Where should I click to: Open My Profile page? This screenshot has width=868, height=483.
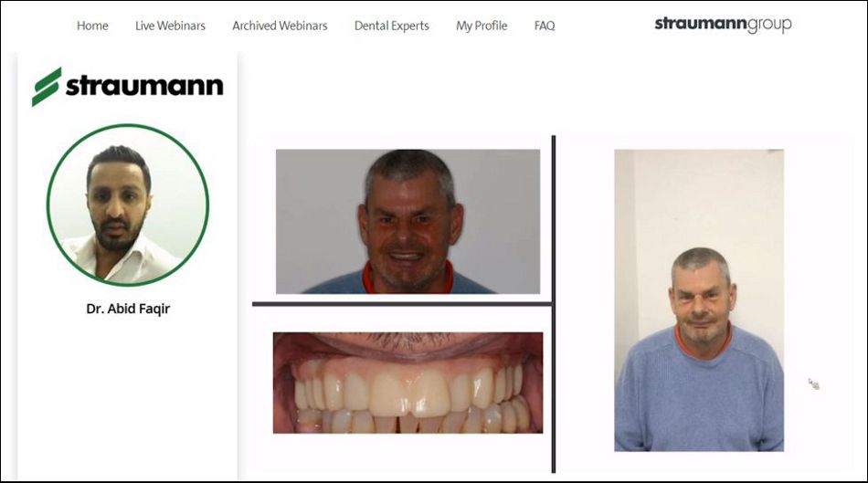pos(482,26)
